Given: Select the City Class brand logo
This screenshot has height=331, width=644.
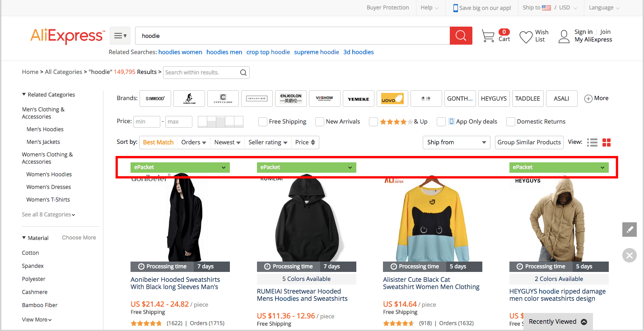Looking at the screenshot, I should point(223,98).
